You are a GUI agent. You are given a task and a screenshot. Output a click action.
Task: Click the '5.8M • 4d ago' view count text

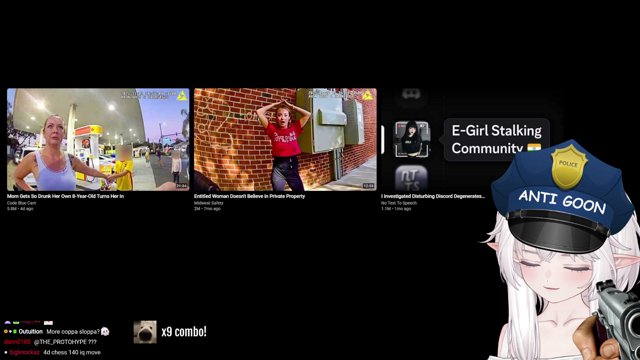tap(20, 209)
